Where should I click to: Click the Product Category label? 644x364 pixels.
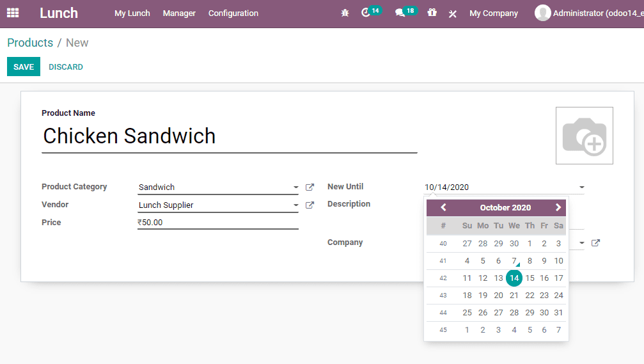pos(74,187)
